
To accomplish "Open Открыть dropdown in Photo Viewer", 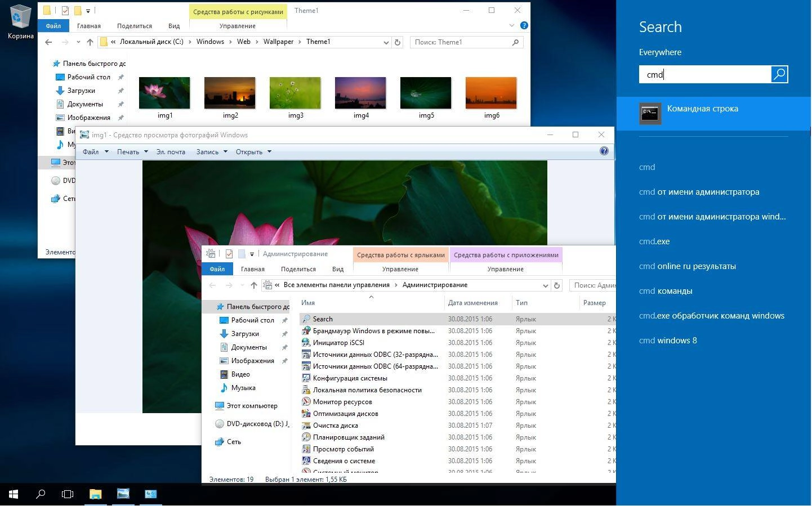I will click(253, 151).
